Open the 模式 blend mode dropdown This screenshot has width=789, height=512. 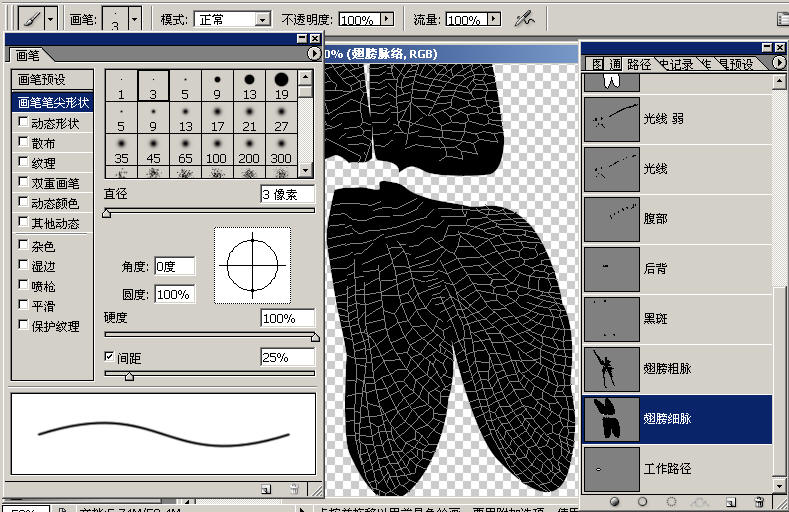262,19
